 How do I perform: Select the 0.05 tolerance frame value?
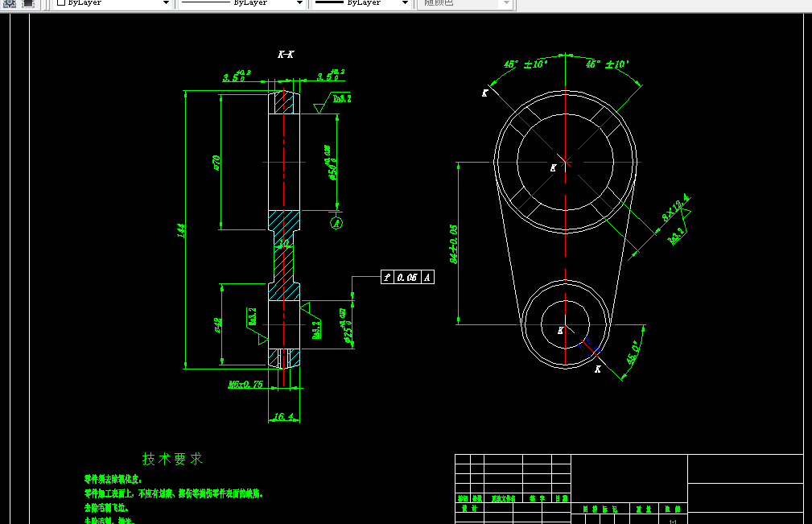point(407,278)
